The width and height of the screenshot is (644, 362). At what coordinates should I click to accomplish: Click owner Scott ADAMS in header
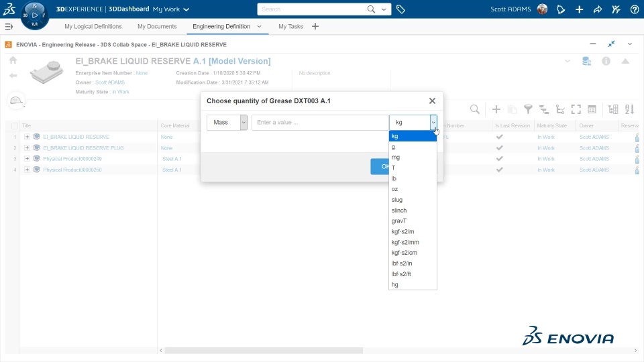(109, 82)
